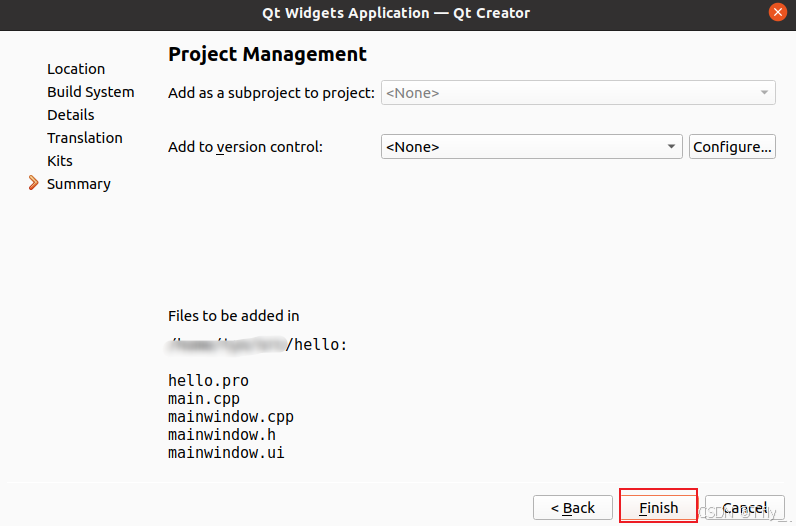Click the orange arrow beside Summary
The image size is (796, 526).
pos(34,183)
